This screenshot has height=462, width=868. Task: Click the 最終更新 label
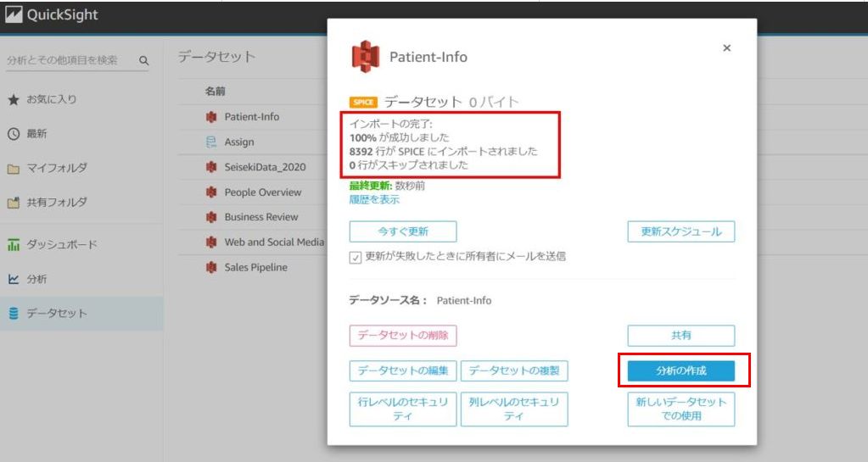[x=370, y=186]
